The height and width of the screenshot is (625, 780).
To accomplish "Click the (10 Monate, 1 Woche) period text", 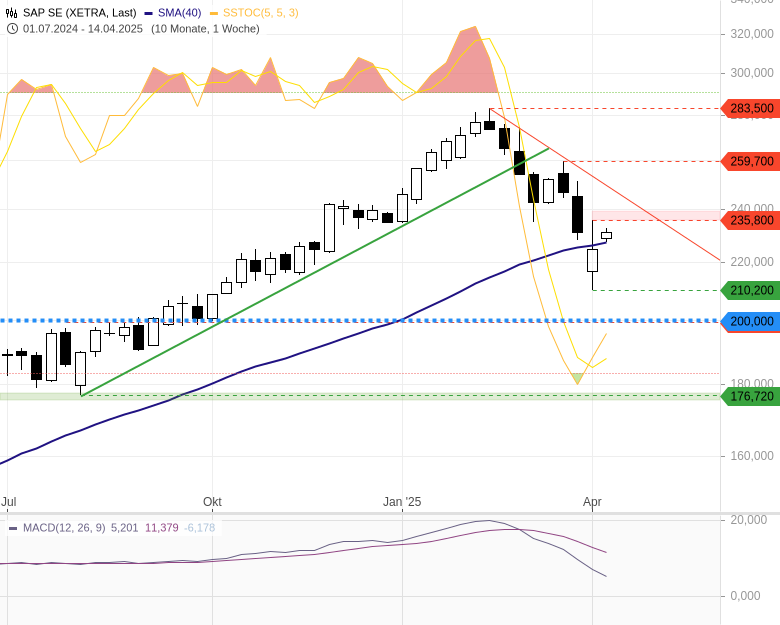I will tap(205, 29).
